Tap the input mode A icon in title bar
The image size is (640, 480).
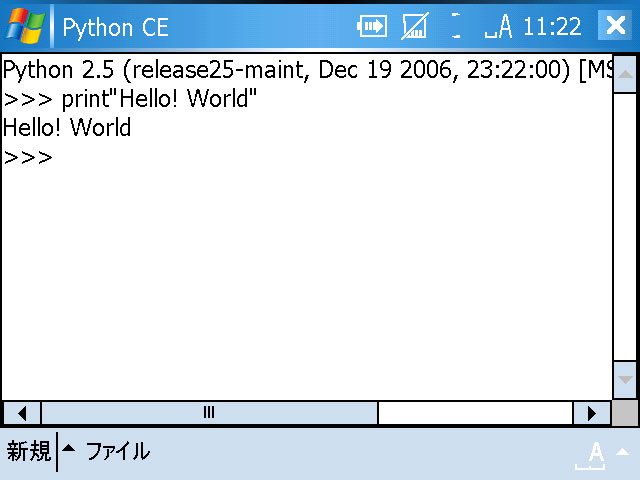498,27
